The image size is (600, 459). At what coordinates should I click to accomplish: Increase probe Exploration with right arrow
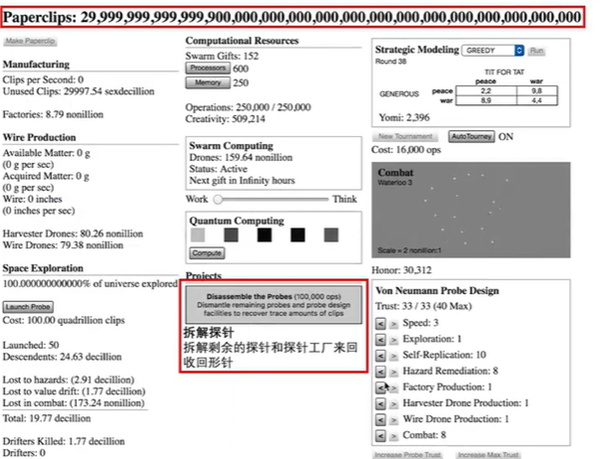394,340
